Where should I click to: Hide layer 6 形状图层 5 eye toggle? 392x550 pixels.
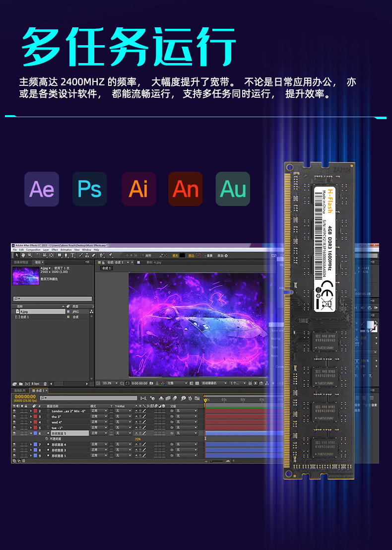point(14,433)
